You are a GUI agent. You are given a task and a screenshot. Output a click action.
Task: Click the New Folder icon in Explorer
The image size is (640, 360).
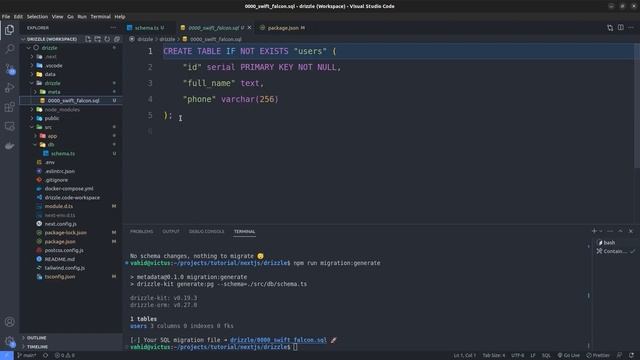click(98, 39)
